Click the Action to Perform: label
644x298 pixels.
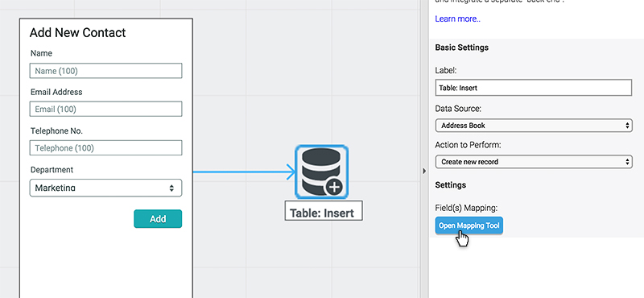[x=469, y=145]
